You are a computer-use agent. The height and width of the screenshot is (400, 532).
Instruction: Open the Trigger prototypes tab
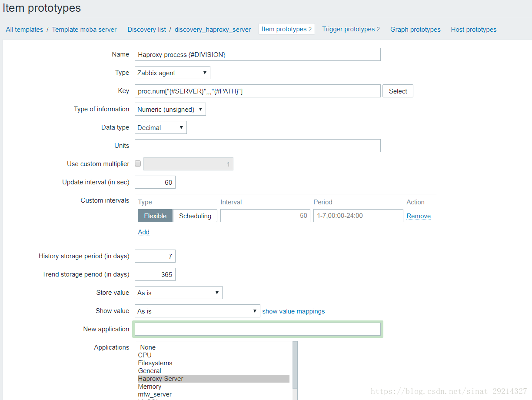pos(351,29)
